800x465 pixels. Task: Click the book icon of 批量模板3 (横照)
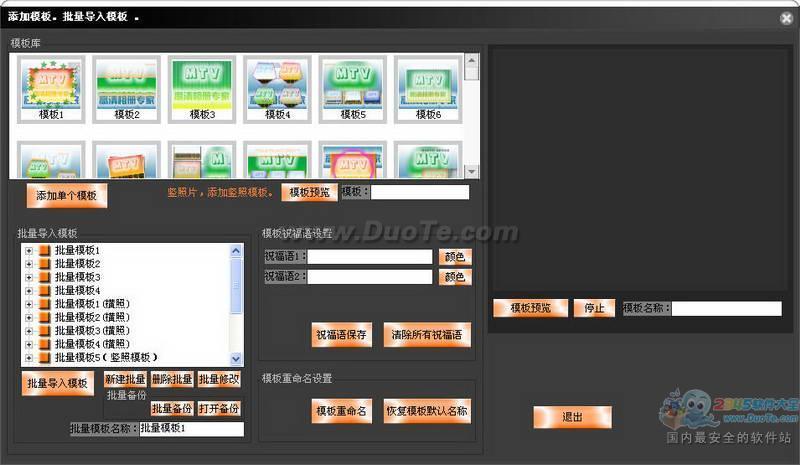pos(45,330)
